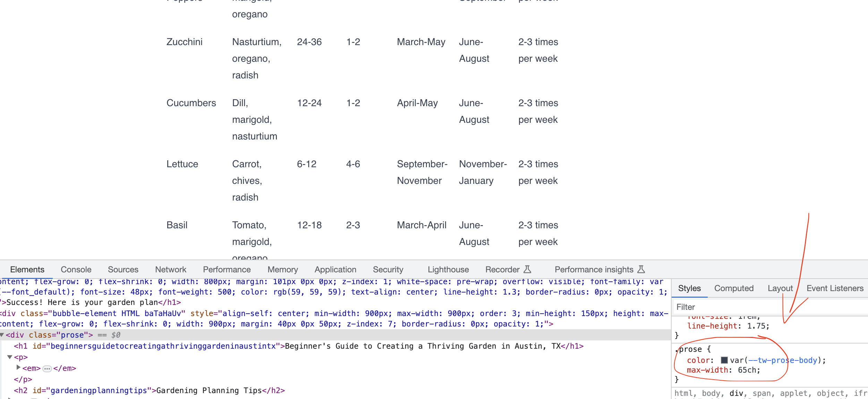This screenshot has height=399, width=868.
Task: Select the h2 gardeningplanningtips element
Action: click(x=149, y=391)
